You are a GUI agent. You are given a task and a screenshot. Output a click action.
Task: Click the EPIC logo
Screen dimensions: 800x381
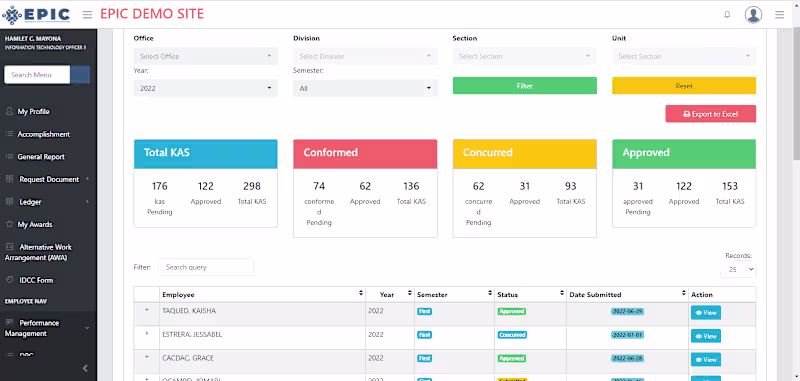(36, 14)
